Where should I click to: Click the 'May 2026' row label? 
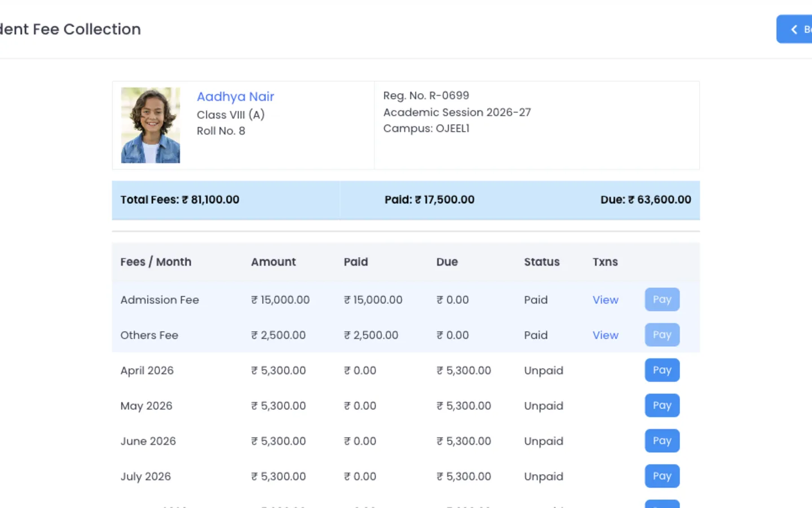(146, 406)
